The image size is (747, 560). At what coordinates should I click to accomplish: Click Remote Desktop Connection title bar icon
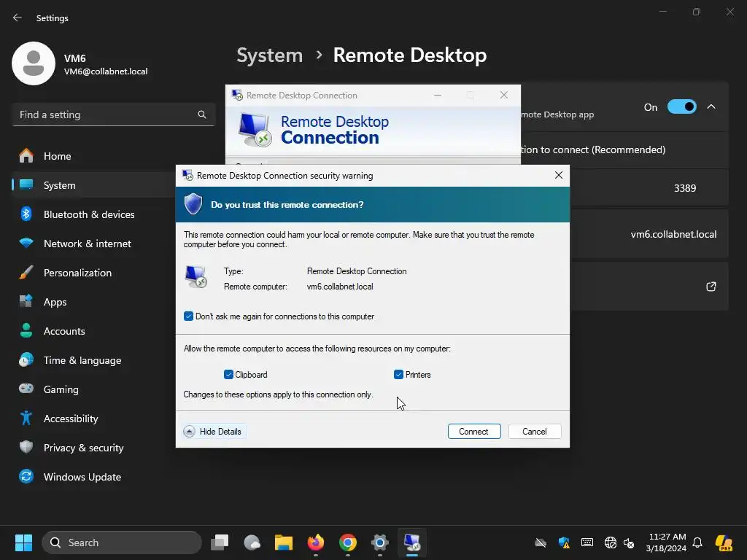[x=237, y=96]
